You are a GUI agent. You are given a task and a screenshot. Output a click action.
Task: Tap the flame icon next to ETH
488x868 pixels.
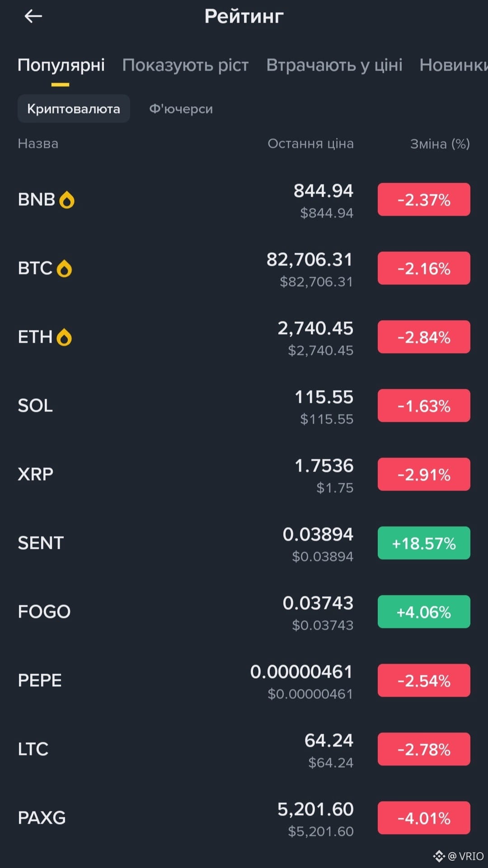coord(64,337)
